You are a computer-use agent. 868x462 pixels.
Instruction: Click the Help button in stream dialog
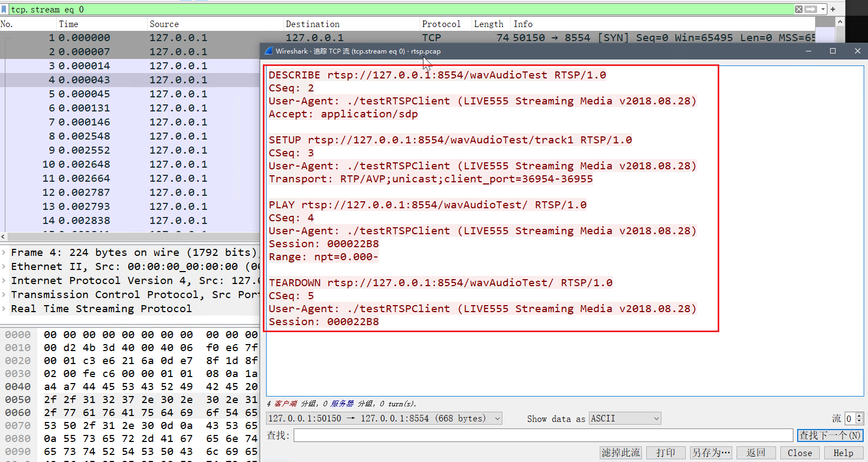click(844, 452)
